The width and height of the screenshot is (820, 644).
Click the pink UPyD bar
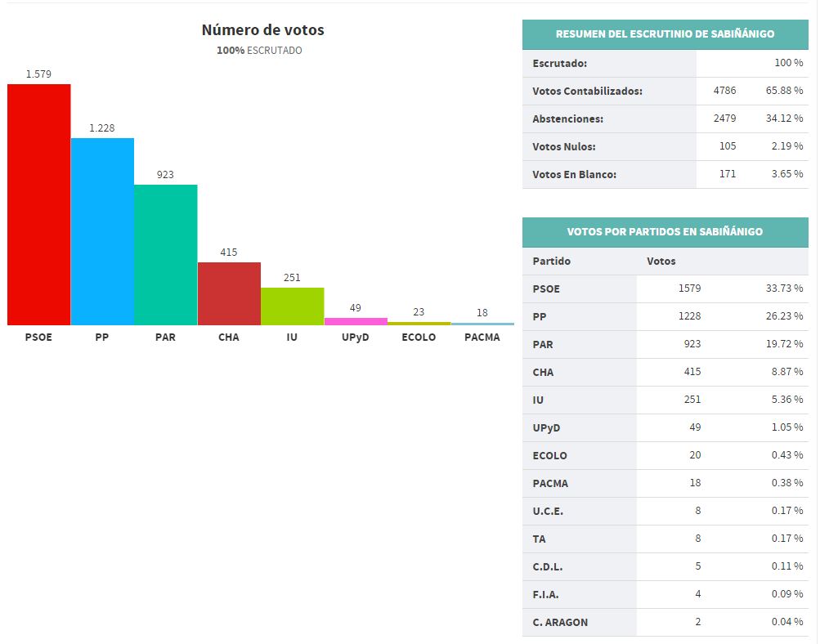click(x=356, y=321)
